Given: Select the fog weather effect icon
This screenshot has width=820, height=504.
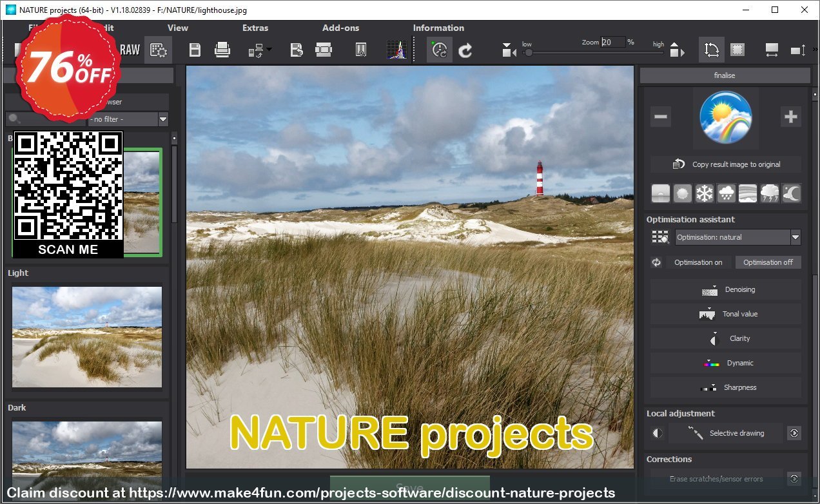Looking at the screenshot, I should tap(661, 193).
